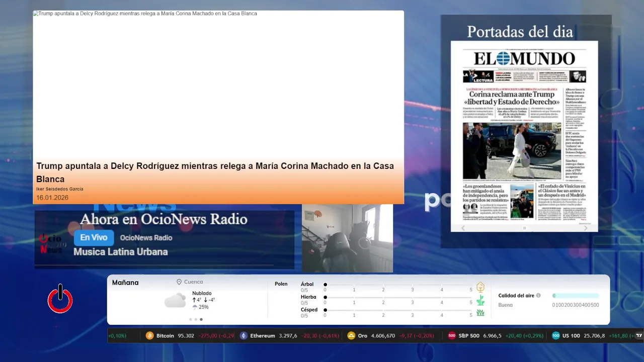Viewport: 644px width, 362px height.
Task: Click the El Mundo masthead logo
Action: click(524, 58)
